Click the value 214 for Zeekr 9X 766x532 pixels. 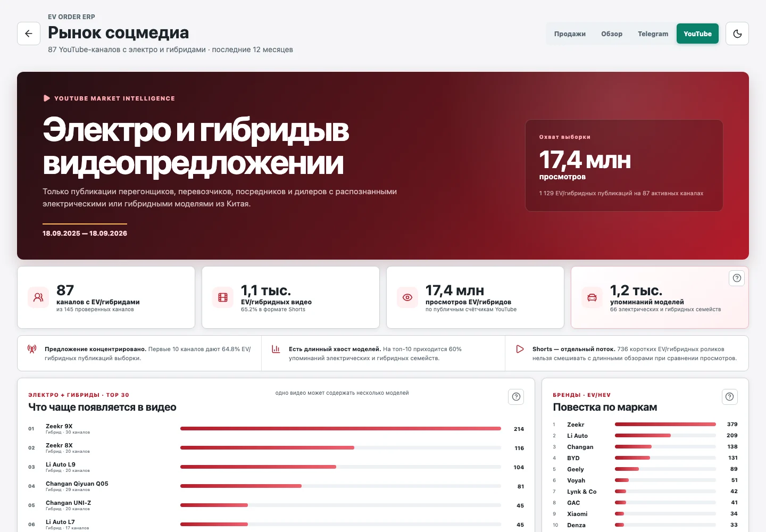point(519,429)
